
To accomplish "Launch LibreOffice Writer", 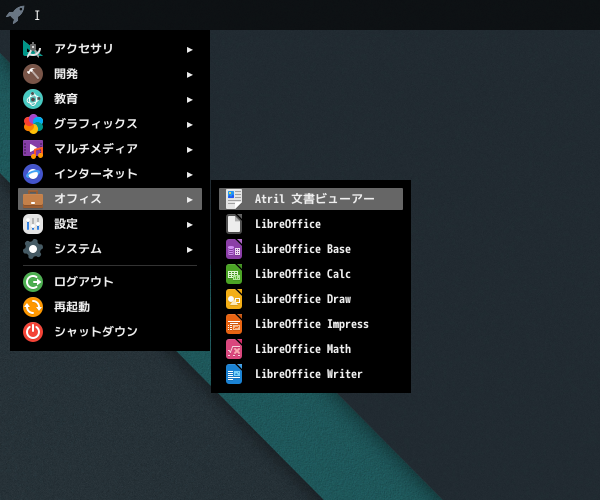I will [311, 374].
